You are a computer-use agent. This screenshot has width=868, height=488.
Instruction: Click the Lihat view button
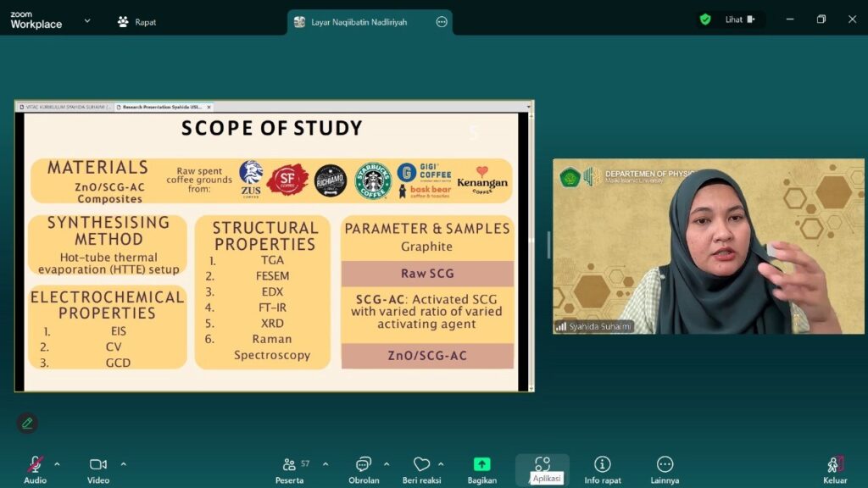click(739, 19)
